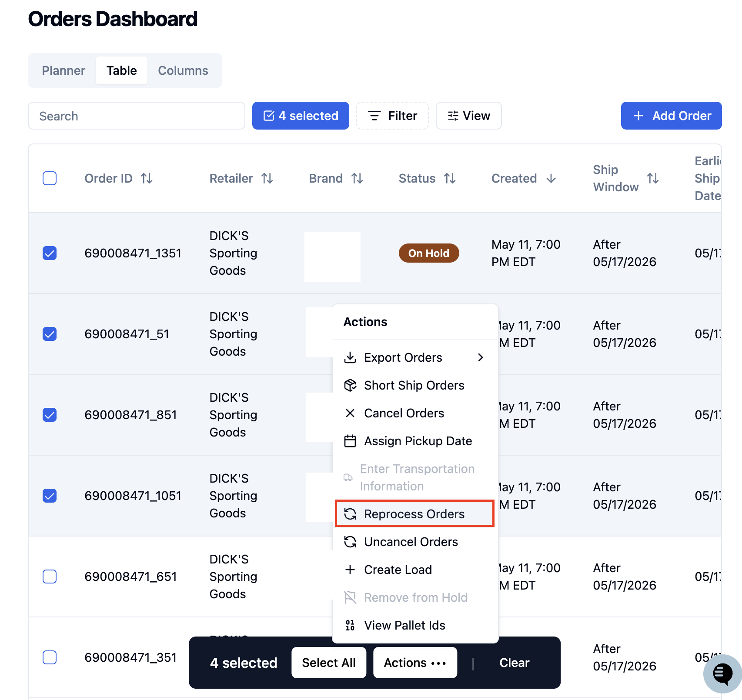Switch to the Planner tab
Viewport: 742px width, 700px height.
click(x=64, y=70)
